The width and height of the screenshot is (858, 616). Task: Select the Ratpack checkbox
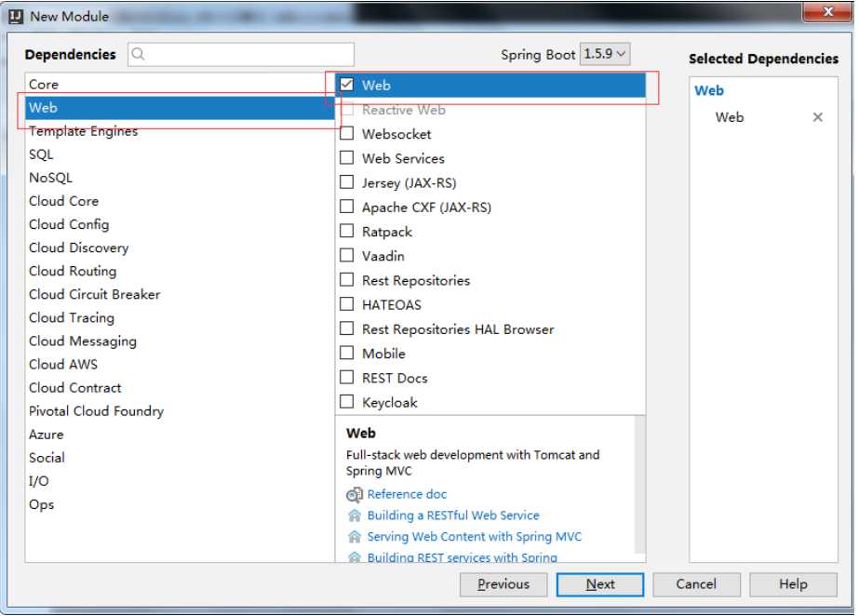pyautogui.click(x=346, y=231)
